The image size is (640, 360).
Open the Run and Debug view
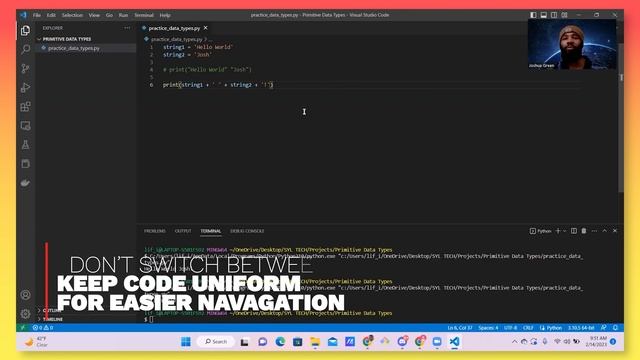[25, 87]
